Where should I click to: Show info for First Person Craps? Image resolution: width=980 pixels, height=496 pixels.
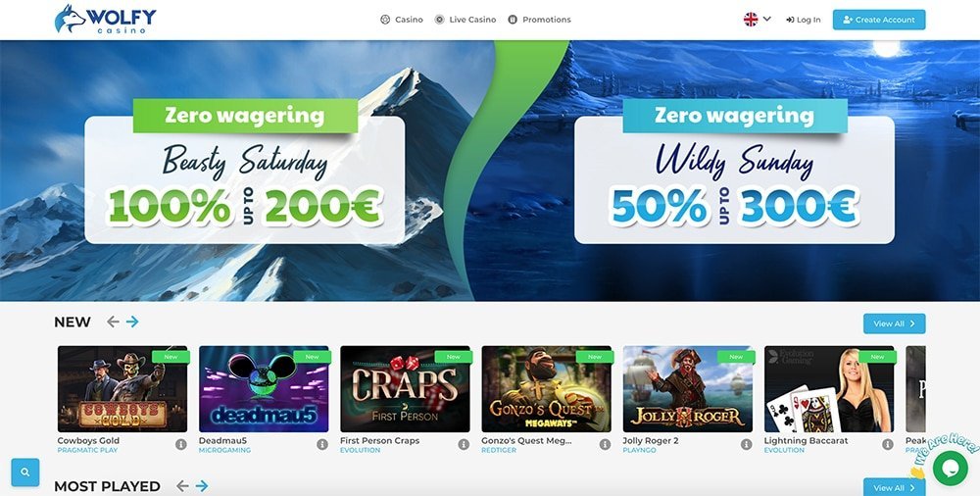click(x=464, y=444)
